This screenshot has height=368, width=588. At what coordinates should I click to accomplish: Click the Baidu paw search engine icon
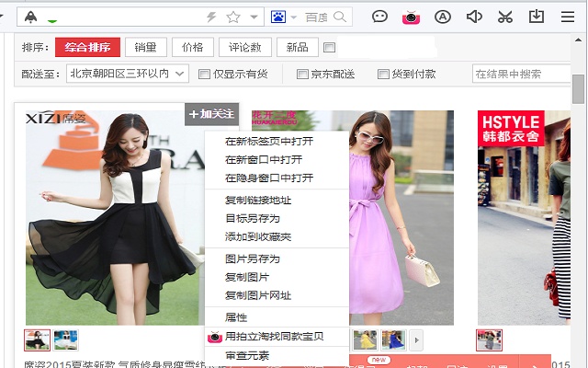point(278,17)
